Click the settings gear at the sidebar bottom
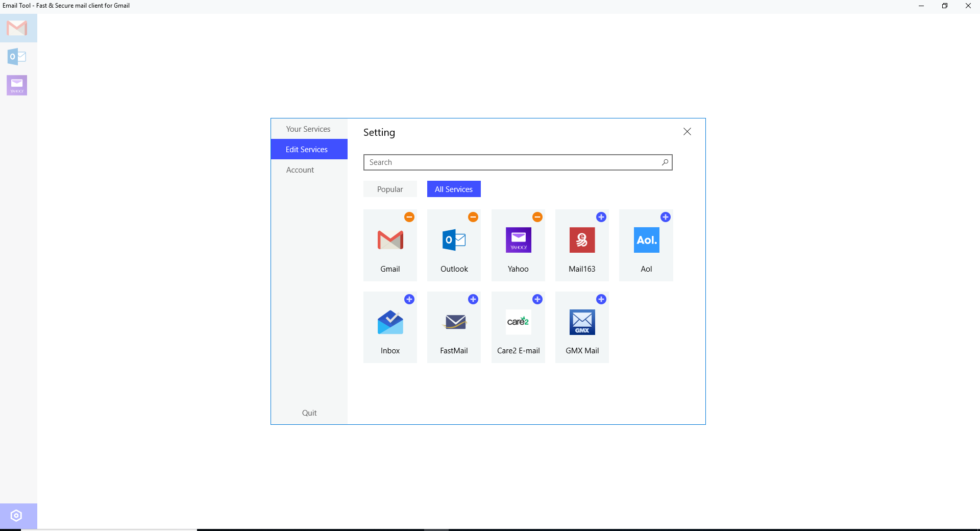980x531 pixels. [x=16, y=516]
